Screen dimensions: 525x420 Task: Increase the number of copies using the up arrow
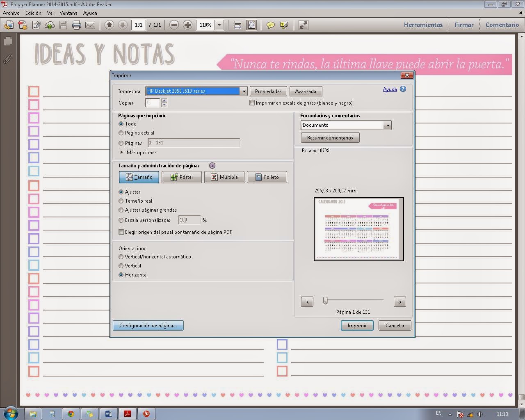coord(164,100)
